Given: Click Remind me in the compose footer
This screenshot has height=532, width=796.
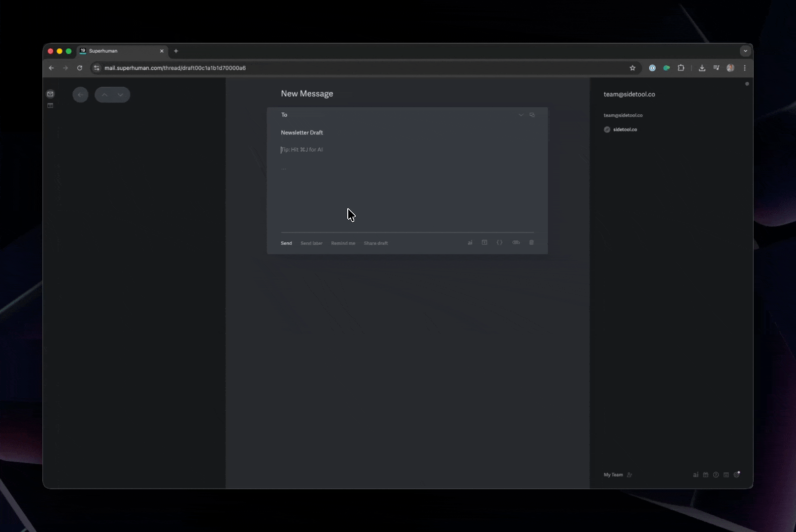Looking at the screenshot, I should point(343,243).
